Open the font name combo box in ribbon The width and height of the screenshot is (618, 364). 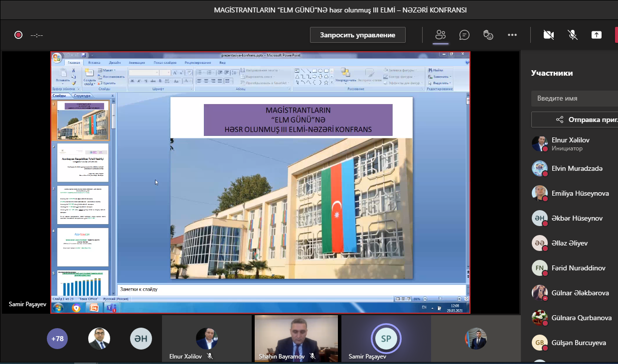(143, 73)
